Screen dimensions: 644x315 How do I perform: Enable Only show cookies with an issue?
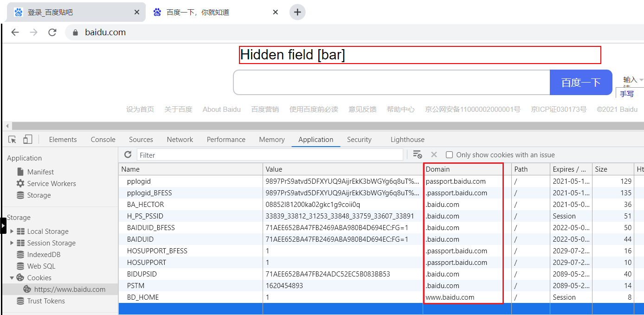449,154
